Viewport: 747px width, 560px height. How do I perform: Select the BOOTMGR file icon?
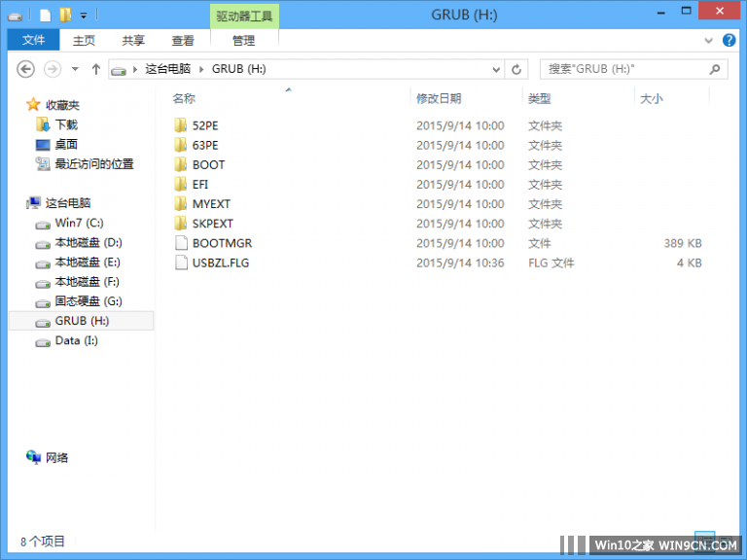pyautogui.click(x=180, y=243)
